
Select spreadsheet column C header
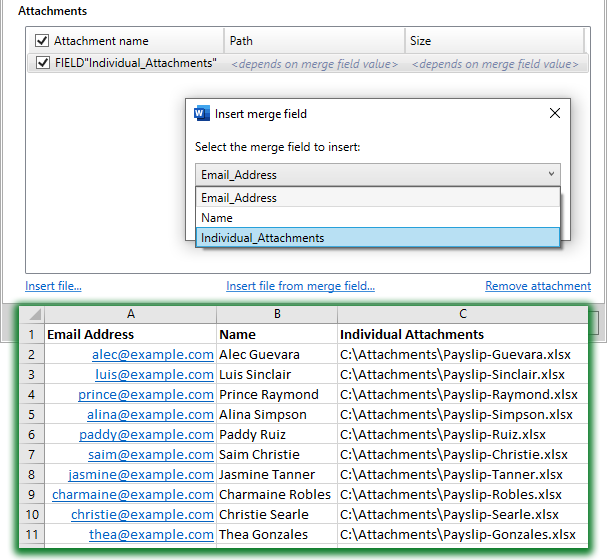(x=463, y=314)
